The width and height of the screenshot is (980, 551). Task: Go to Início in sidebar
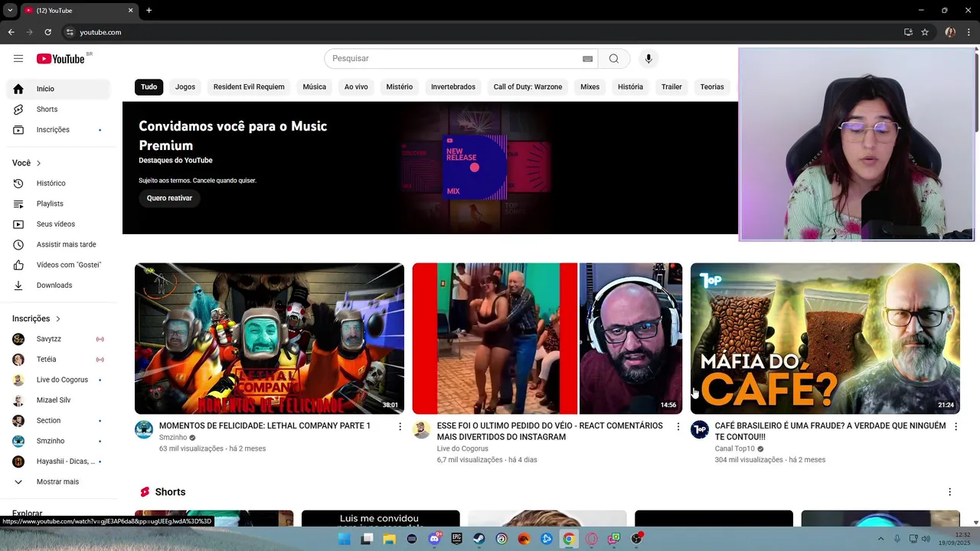(58, 89)
